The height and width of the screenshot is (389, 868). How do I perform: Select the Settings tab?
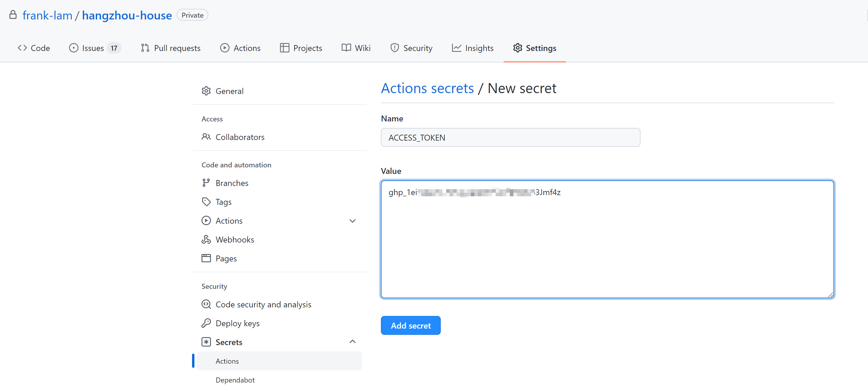pyautogui.click(x=534, y=48)
